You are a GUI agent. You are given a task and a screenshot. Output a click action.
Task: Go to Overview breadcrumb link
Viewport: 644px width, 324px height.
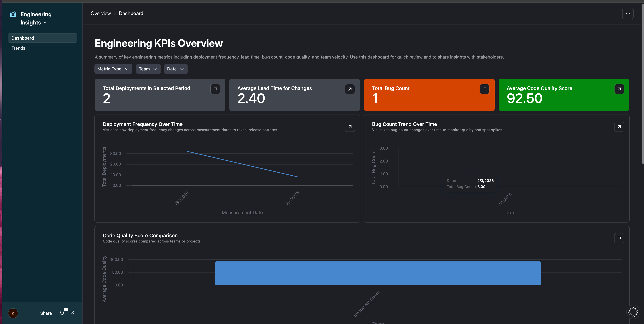(100, 14)
